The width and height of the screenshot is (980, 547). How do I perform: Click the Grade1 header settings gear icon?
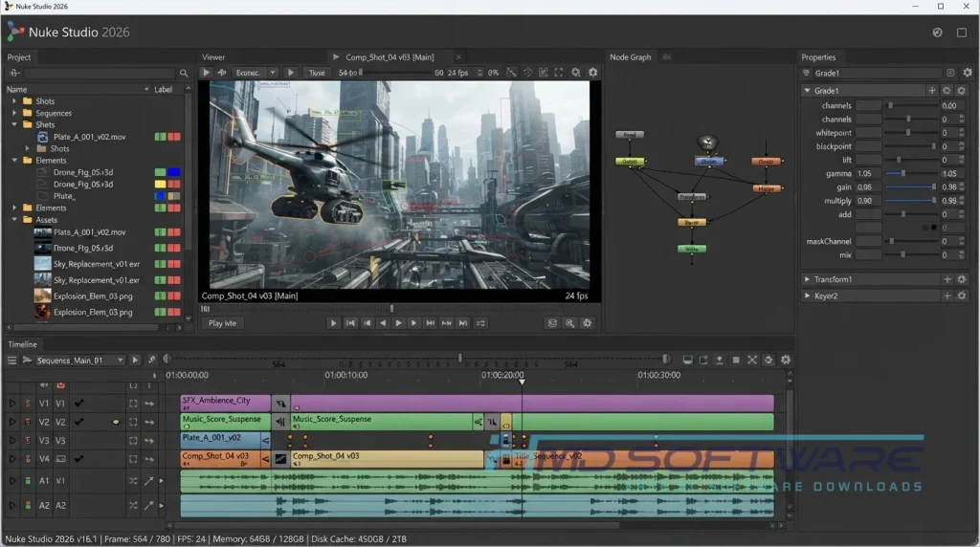coord(961,91)
